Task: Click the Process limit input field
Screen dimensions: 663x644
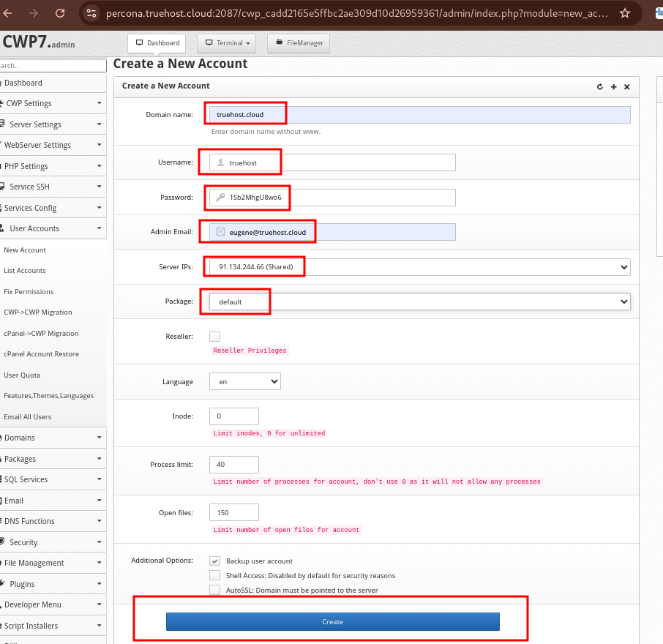Action: 234,464
